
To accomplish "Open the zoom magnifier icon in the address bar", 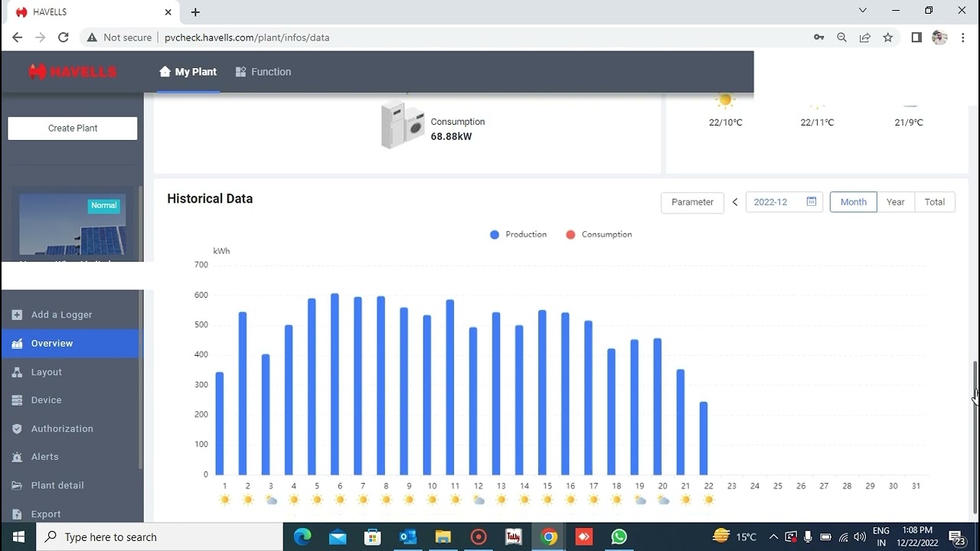I will pos(842,37).
